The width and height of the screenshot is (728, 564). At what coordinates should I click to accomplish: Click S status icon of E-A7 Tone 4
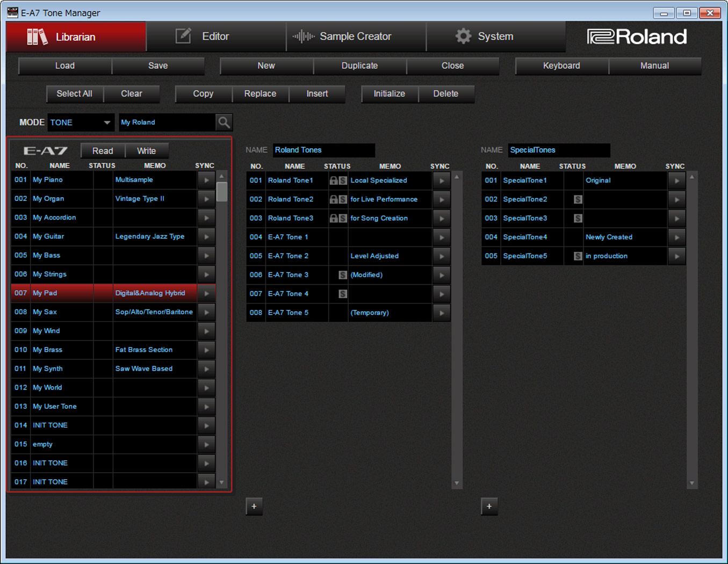click(x=343, y=294)
